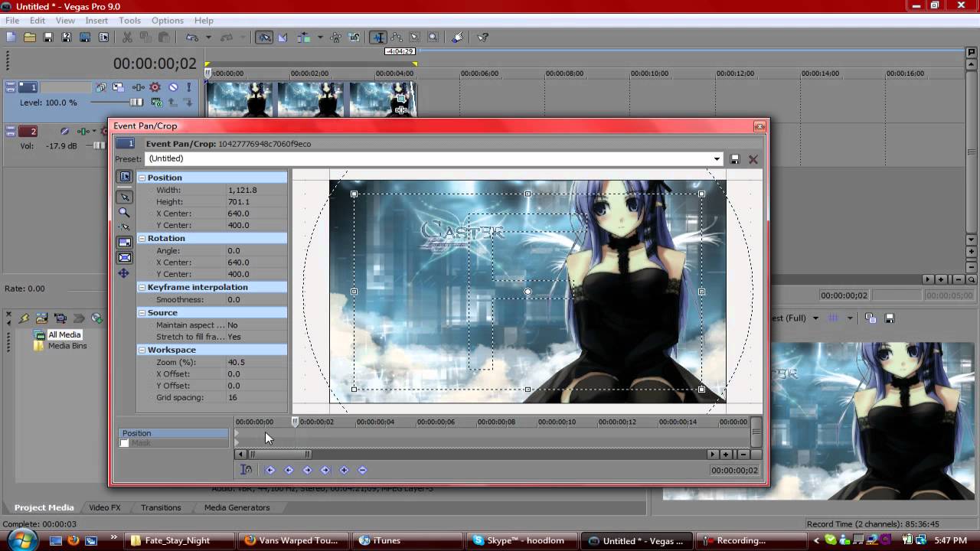Open project properties from main toolbar
The width and height of the screenshot is (980, 551).
(x=103, y=37)
